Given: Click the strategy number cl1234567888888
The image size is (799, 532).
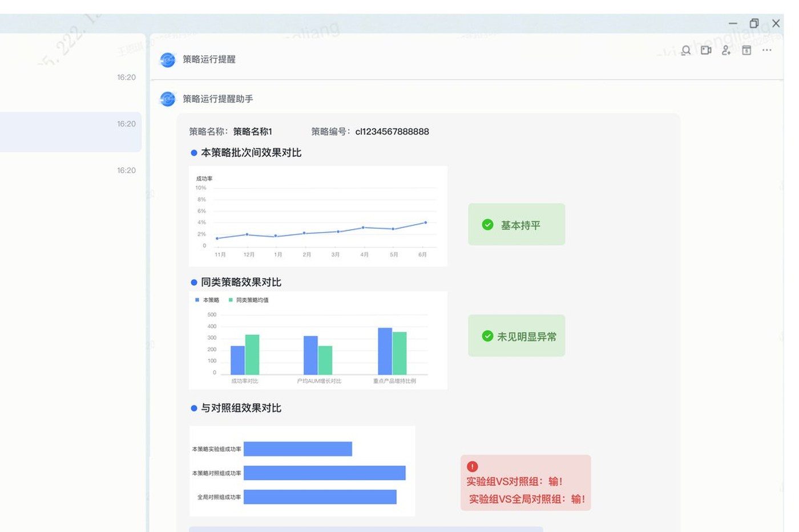Looking at the screenshot, I should [392, 132].
